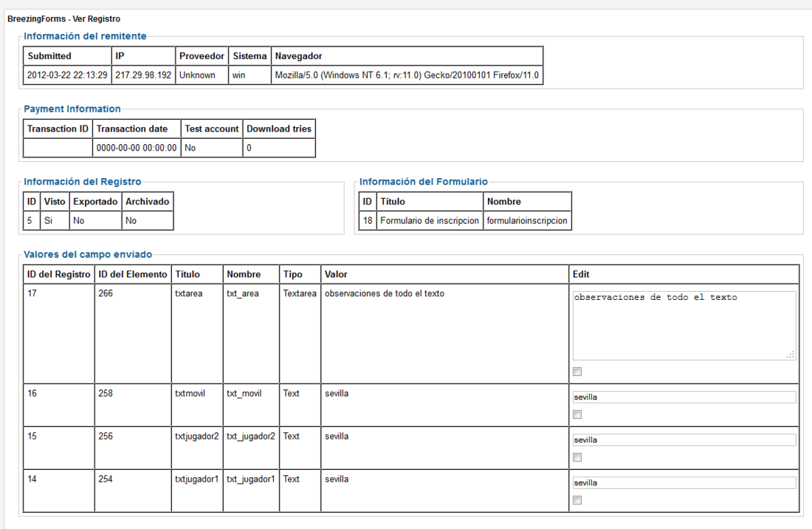The width and height of the screenshot is (812, 529).
Task: Click the txtjugador2 title cell
Action: [x=197, y=448]
